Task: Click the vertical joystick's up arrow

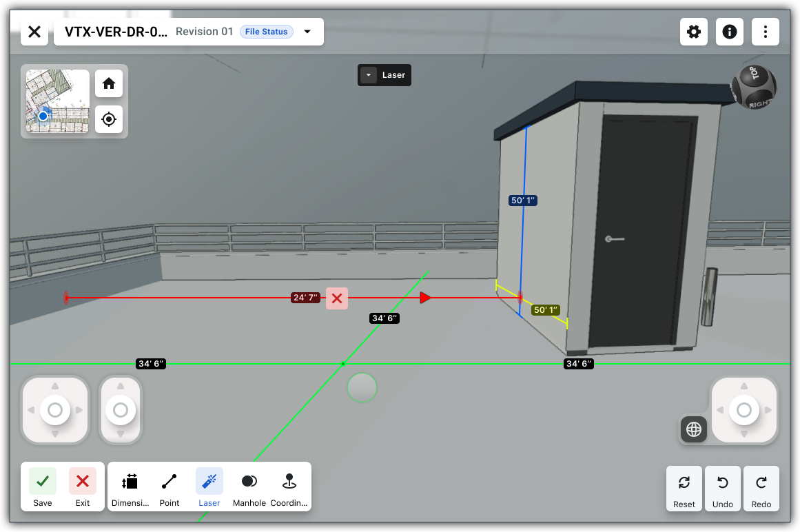Action: click(x=121, y=386)
